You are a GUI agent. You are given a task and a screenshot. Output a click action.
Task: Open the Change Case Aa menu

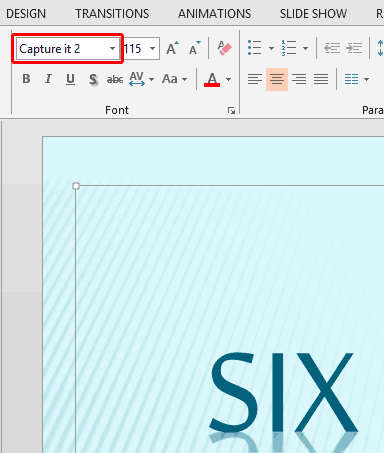click(x=174, y=79)
